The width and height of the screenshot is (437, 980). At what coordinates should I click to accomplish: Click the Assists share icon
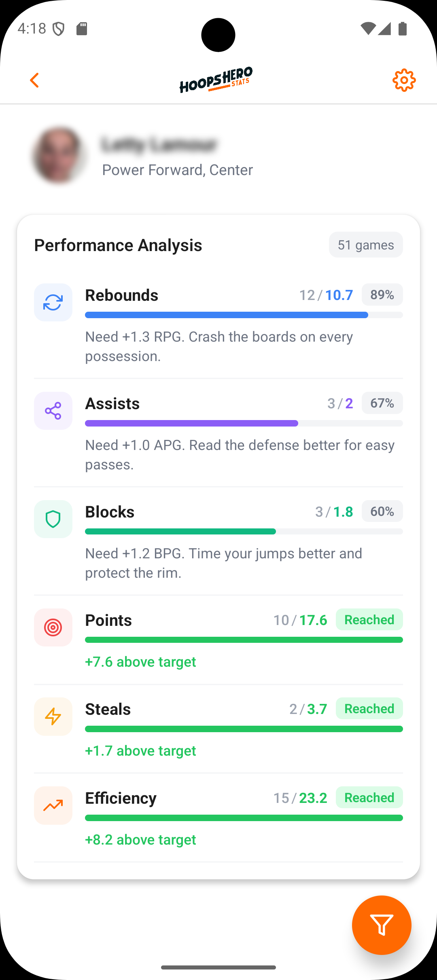(53, 410)
